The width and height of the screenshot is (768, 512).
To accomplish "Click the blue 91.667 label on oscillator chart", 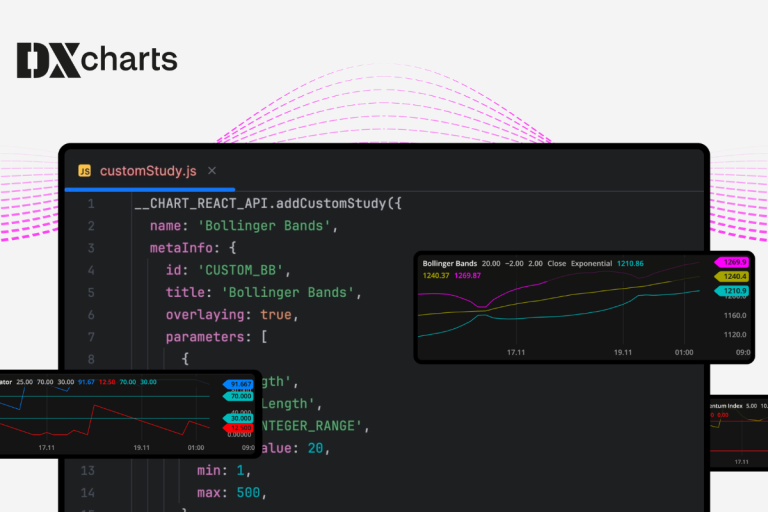I will (x=239, y=385).
